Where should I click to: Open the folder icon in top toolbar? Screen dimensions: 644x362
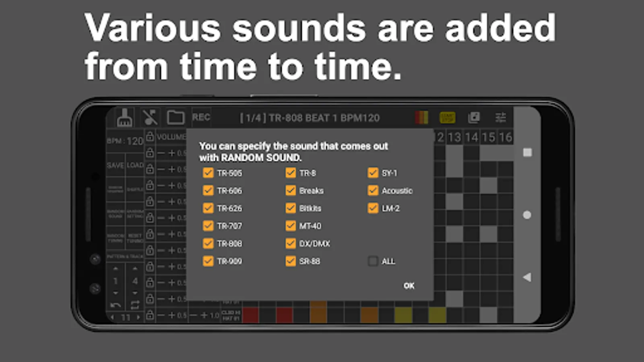tap(175, 117)
